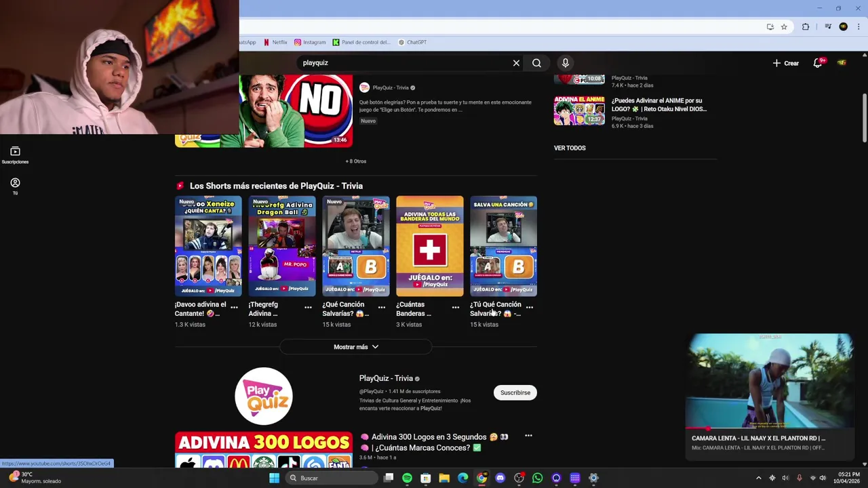Open Chrome media controls icon
The height and width of the screenshot is (488, 868).
[x=828, y=27]
